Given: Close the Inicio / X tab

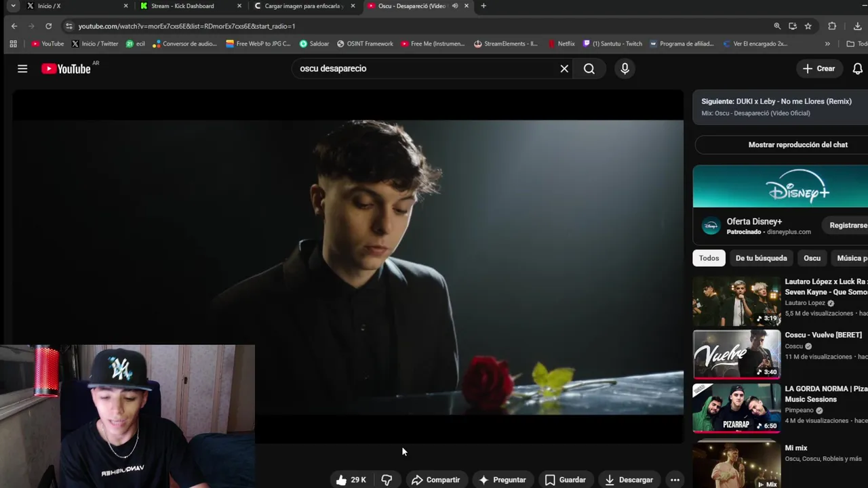Looking at the screenshot, I should click(125, 6).
